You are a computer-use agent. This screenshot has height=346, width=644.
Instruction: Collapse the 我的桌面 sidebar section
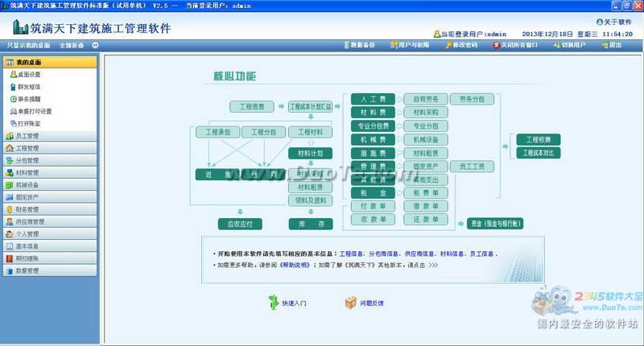pyautogui.click(x=50, y=62)
